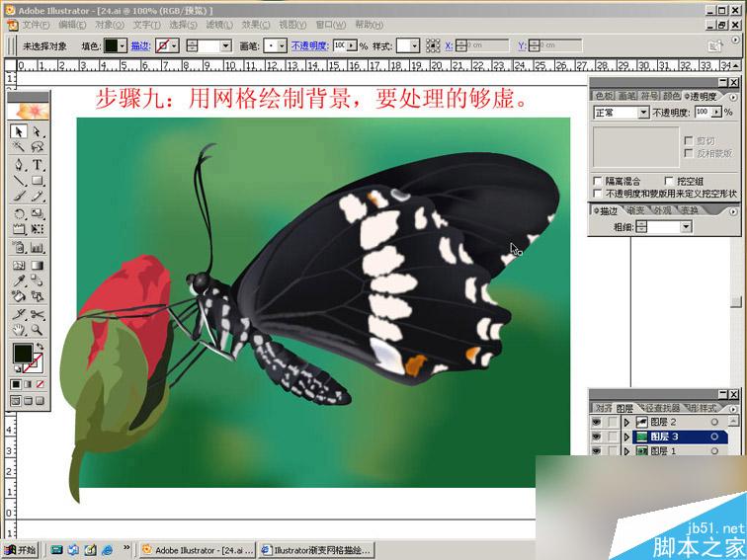The width and height of the screenshot is (747, 560).
Task: Hide 图层 3 with its eye icon
Action: 596,437
